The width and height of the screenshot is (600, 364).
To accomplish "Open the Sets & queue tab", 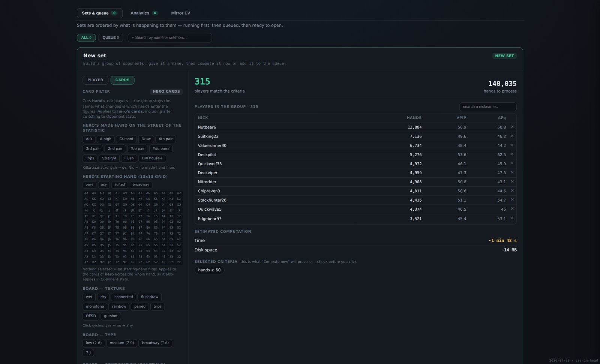I will pos(100,13).
